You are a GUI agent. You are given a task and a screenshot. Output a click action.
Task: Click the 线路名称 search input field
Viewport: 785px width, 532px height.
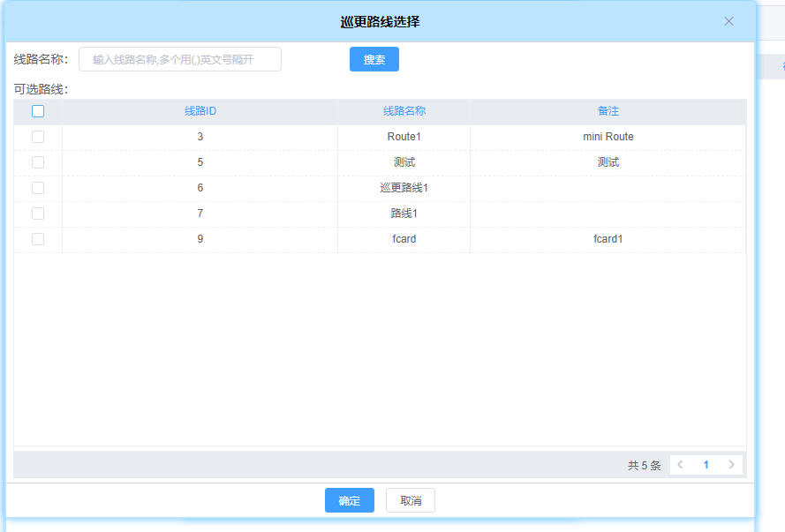(180, 59)
